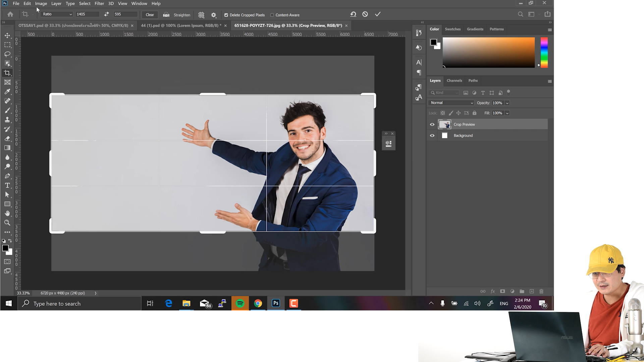Select the Crop tool in toolbar
This screenshot has height=362, width=644.
click(x=7, y=73)
